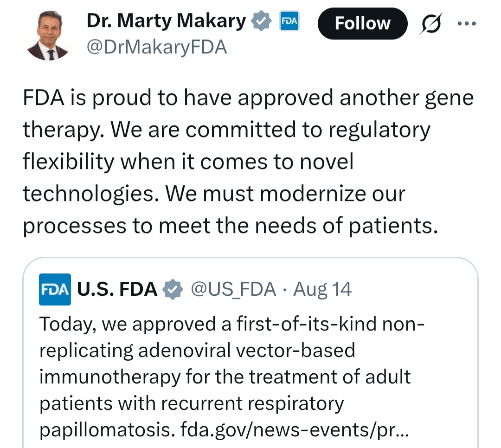Click the U.S. FDA account name

117,290
